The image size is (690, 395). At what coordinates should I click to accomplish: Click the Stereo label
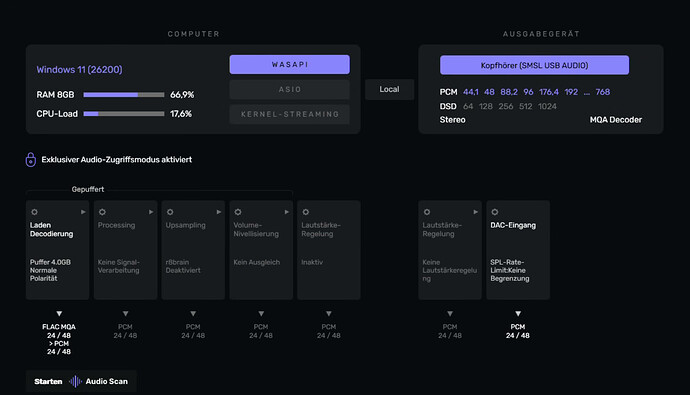click(x=452, y=120)
